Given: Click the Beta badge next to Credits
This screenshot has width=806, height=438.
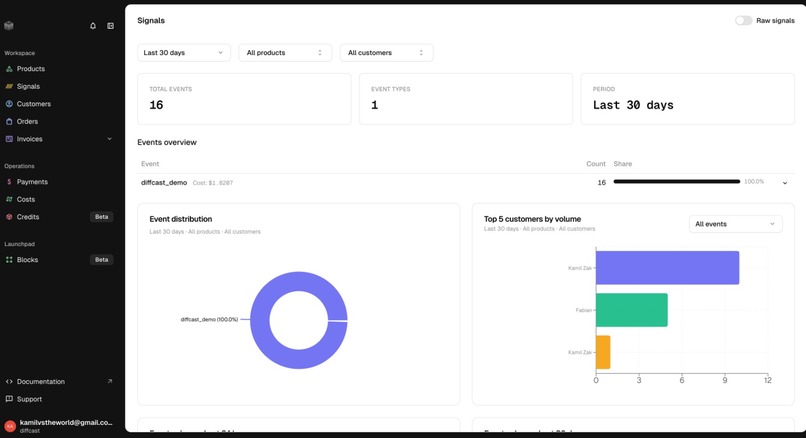Looking at the screenshot, I should (x=102, y=217).
